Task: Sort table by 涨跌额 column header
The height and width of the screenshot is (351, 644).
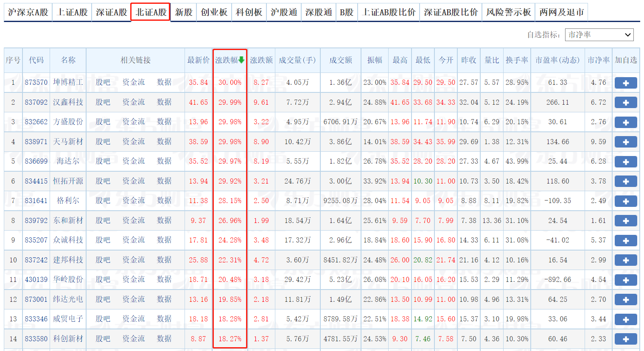Action: [x=261, y=60]
